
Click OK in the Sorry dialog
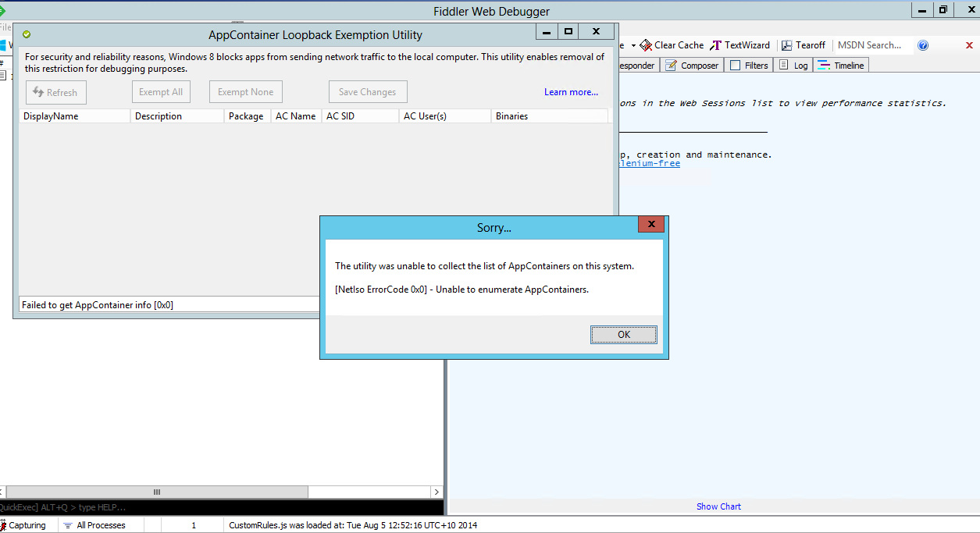point(623,334)
